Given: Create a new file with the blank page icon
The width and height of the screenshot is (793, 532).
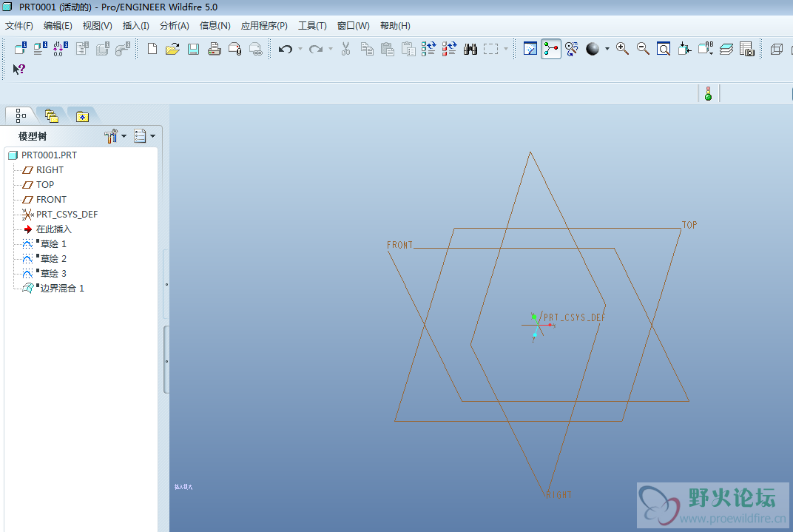Looking at the screenshot, I should 152,49.
